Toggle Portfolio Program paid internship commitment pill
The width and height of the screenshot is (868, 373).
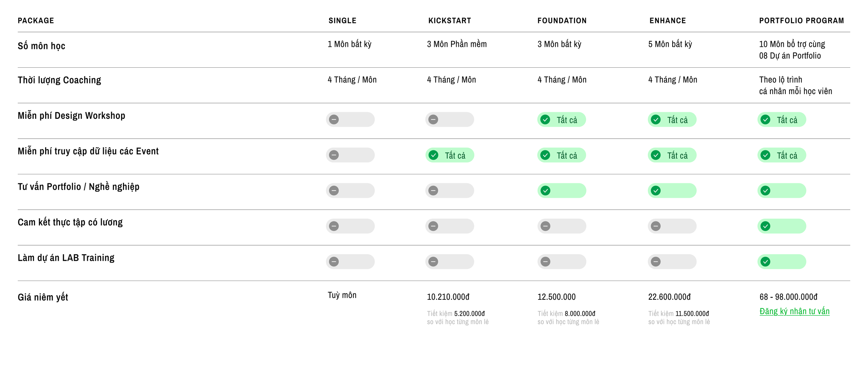782,226
